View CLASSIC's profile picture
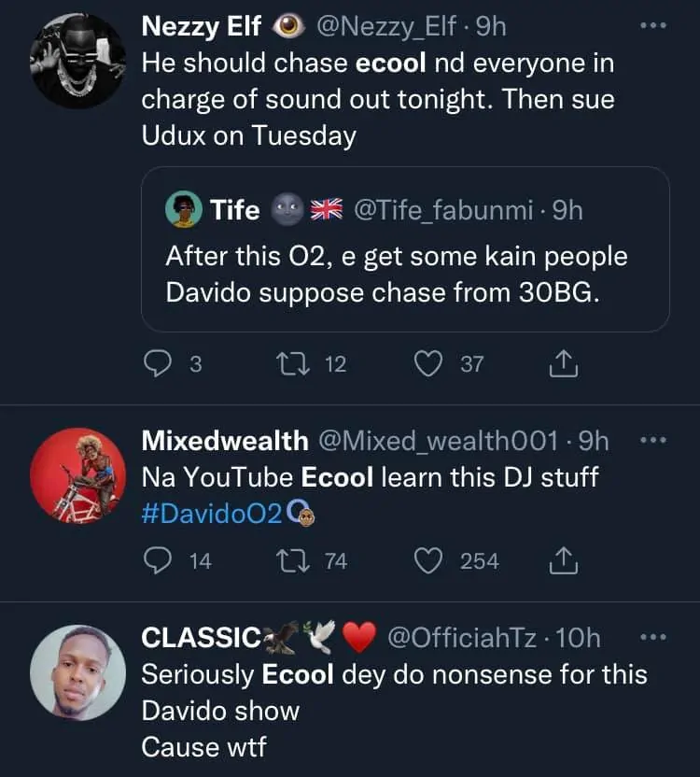Viewport: 700px width, 777px height. (77, 672)
